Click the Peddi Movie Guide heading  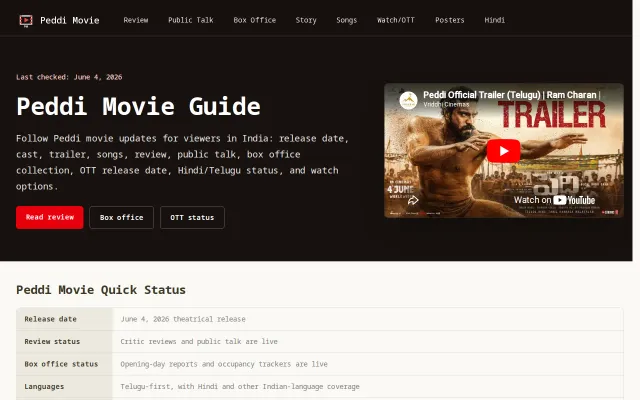(138, 106)
